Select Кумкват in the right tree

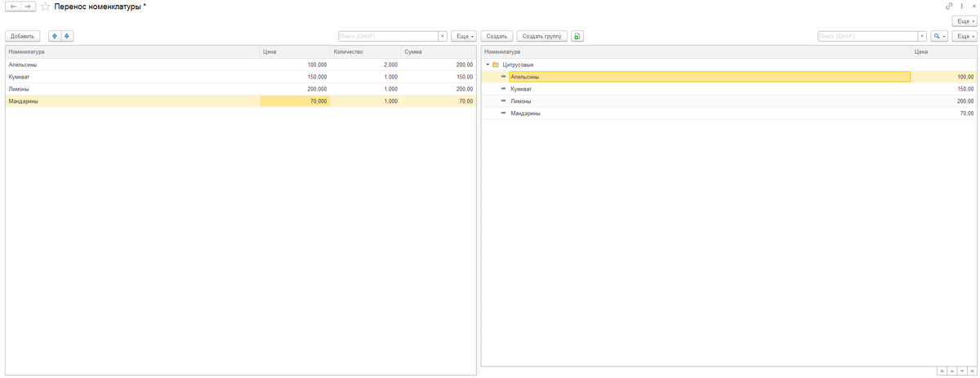(730, 89)
